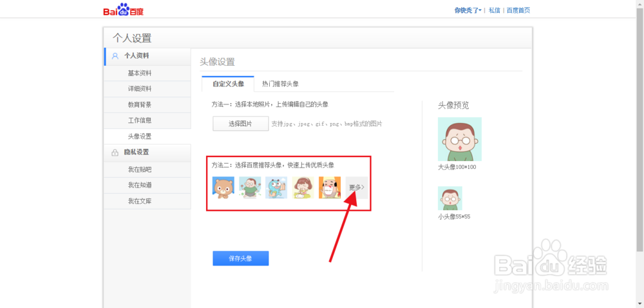Select 个人资料 sidebar section

pyautogui.click(x=147, y=56)
